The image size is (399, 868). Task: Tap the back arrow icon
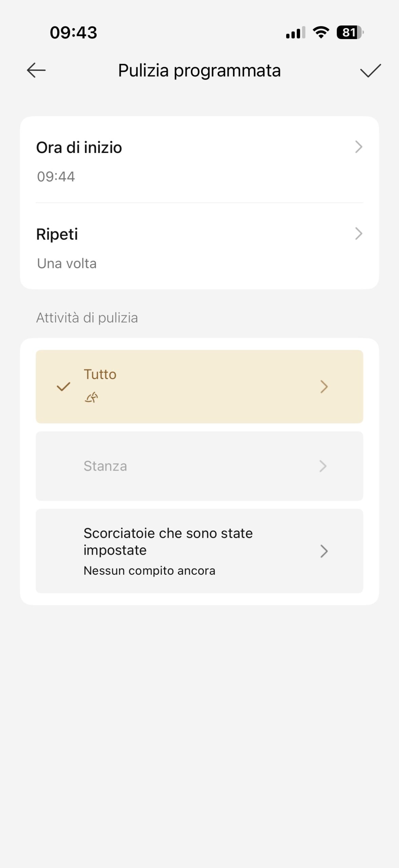coord(36,71)
